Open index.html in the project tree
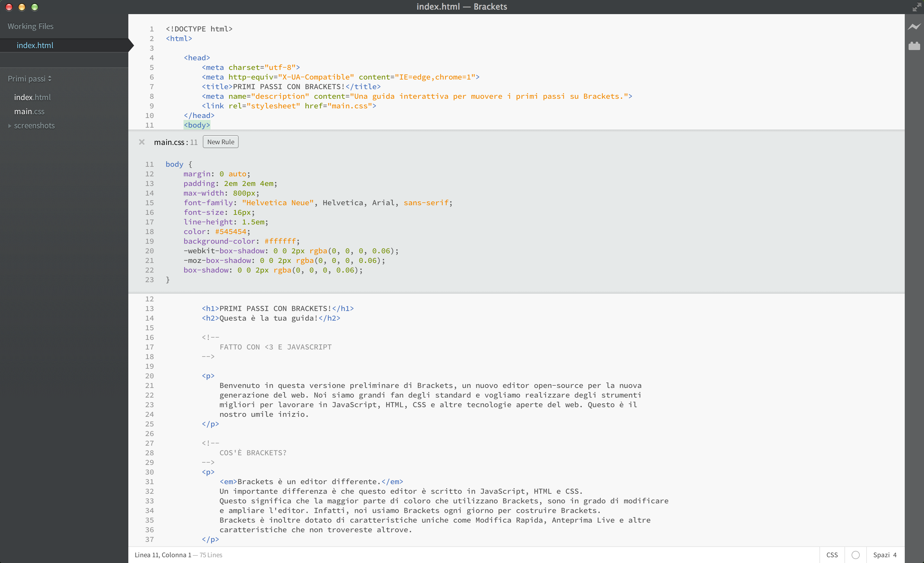Screen dimensions: 924x563 pyautogui.click(x=32, y=97)
